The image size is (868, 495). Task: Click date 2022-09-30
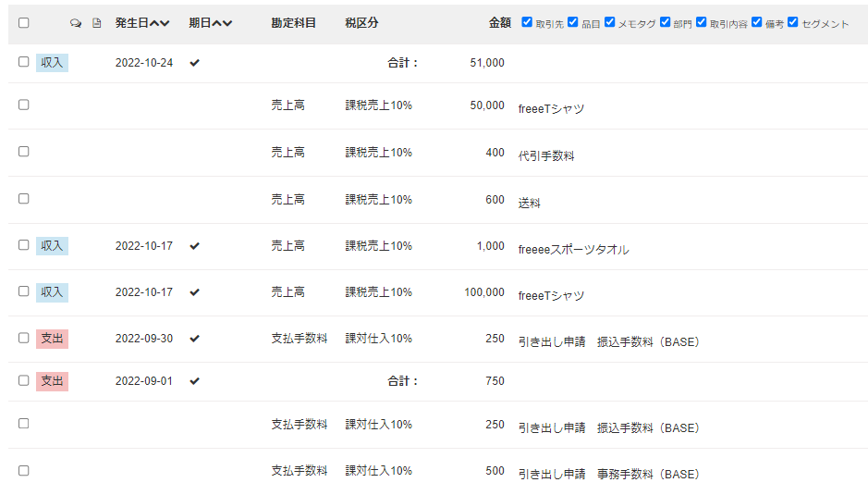[144, 338]
